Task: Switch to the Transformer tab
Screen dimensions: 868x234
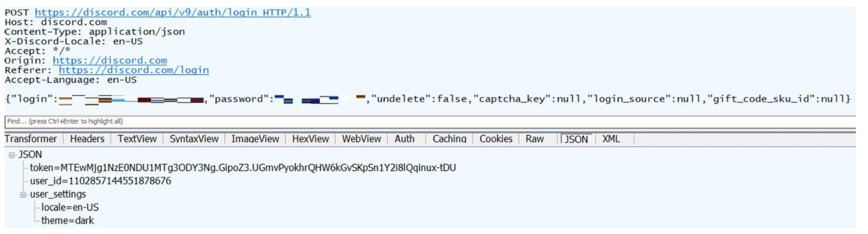Action: click(31, 139)
